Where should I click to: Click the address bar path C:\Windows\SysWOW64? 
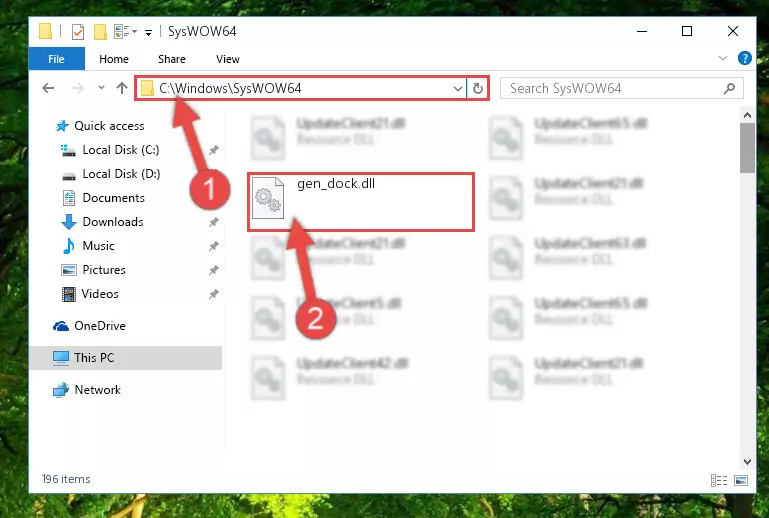coord(230,88)
